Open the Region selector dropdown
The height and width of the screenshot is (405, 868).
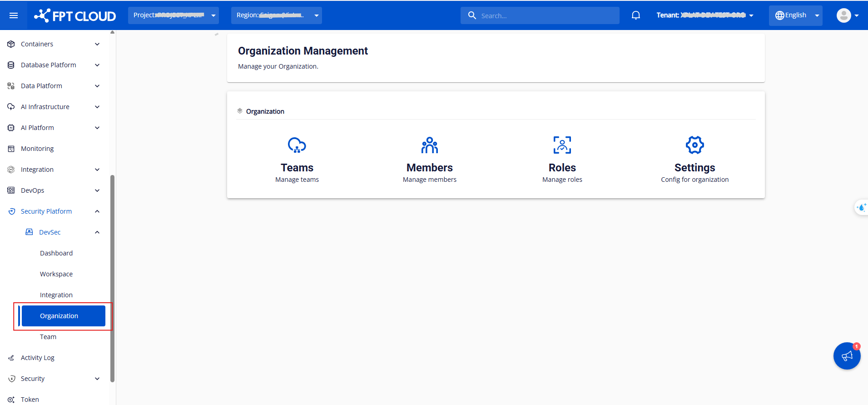pos(276,15)
